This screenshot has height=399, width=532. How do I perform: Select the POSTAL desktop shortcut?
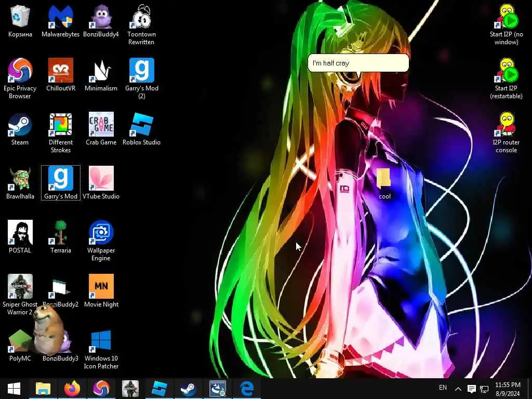pyautogui.click(x=20, y=237)
